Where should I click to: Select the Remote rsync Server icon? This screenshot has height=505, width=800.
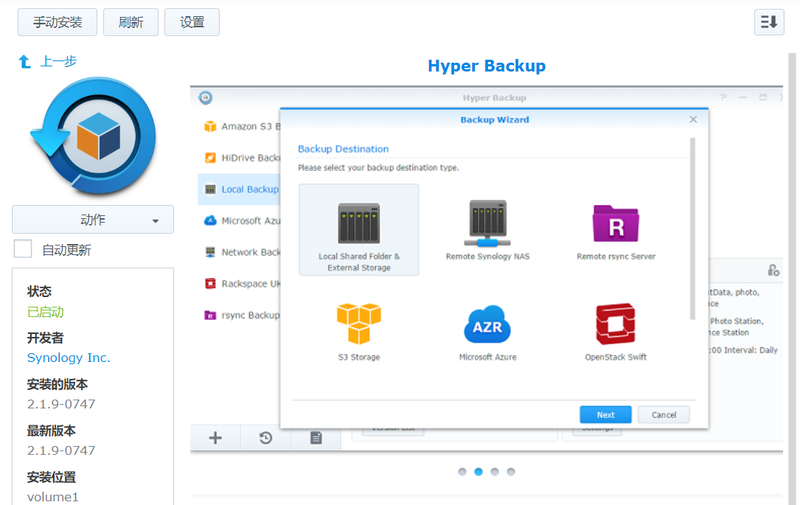(615, 223)
